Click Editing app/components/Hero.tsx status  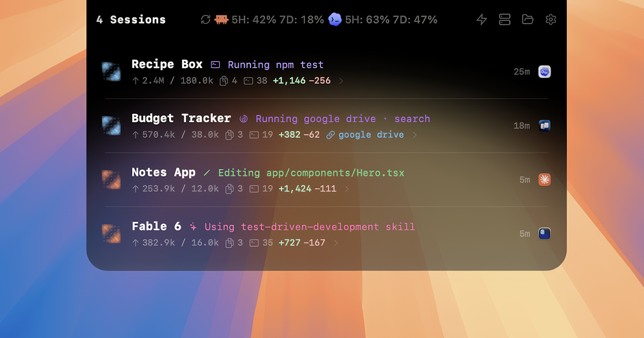311,173
